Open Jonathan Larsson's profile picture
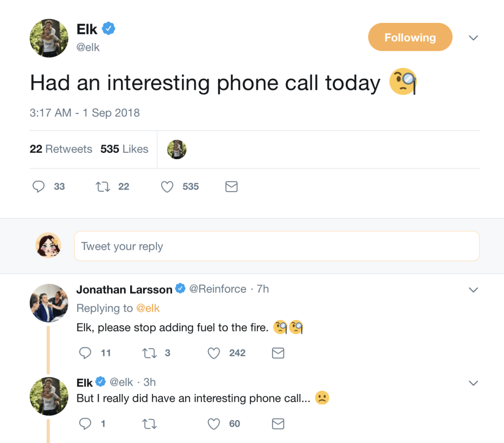Screen dimensions: 504x443 pos(49,303)
